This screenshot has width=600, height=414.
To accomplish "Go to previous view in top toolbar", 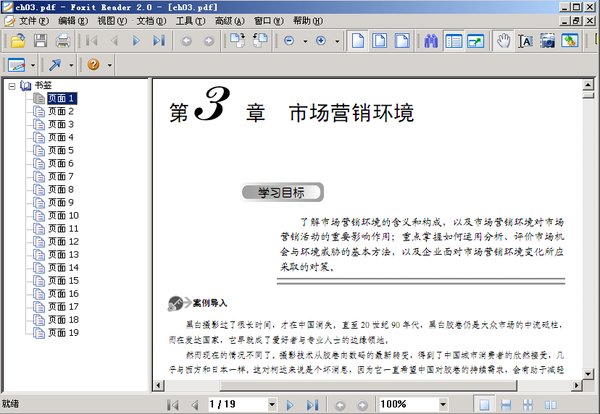I will (186, 41).
